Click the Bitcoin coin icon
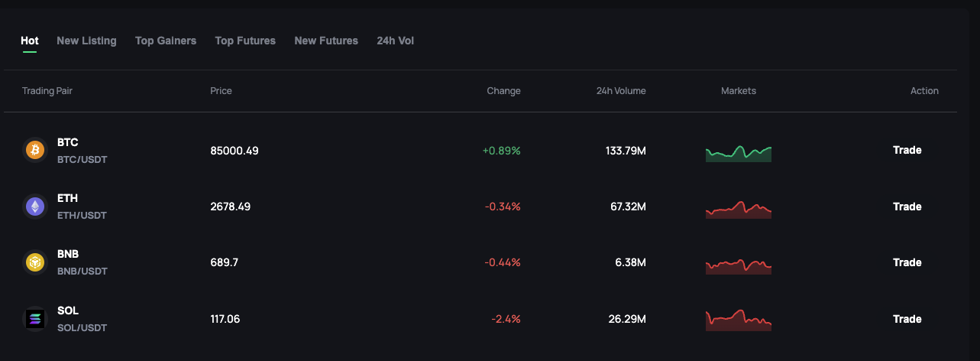Viewport: 980px width, 361px height. tap(35, 150)
